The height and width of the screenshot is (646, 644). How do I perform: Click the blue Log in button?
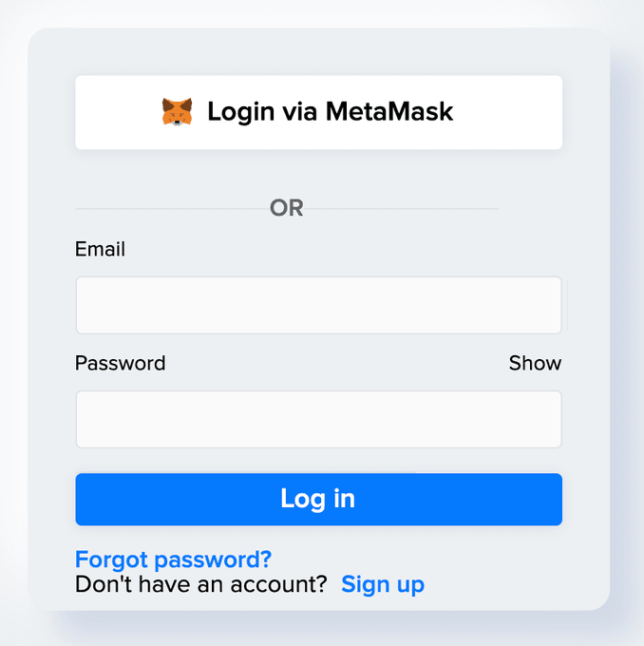pos(318,500)
